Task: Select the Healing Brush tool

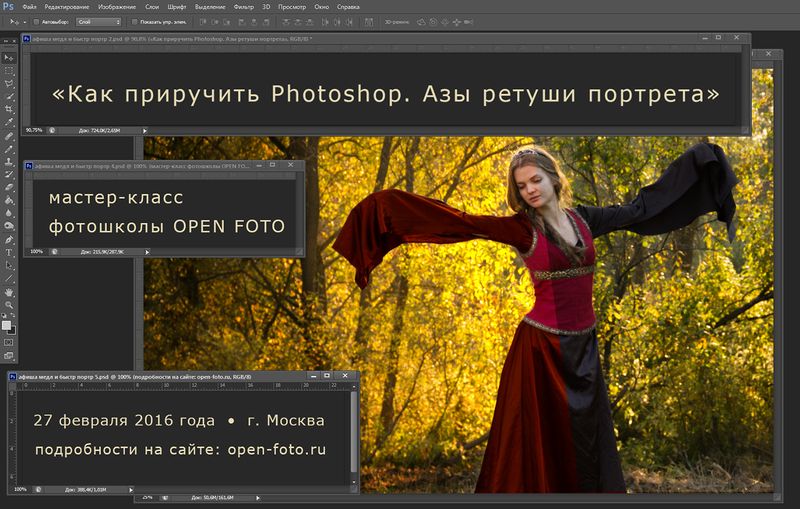Action: pos(9,136)
